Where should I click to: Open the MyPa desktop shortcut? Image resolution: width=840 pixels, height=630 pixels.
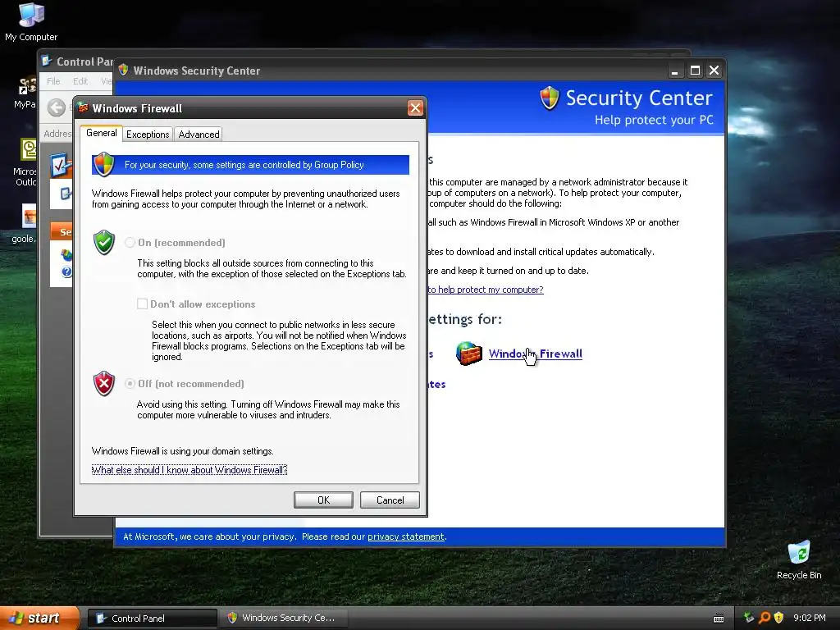click(25, 93)
